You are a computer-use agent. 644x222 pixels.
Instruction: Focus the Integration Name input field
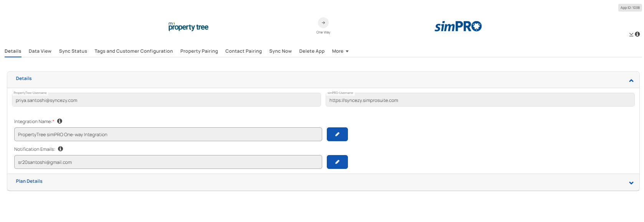[x=168, y=134]
